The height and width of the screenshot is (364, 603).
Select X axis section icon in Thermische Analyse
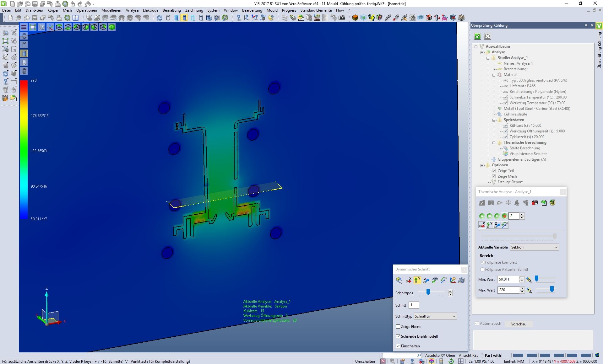[482, 225]
